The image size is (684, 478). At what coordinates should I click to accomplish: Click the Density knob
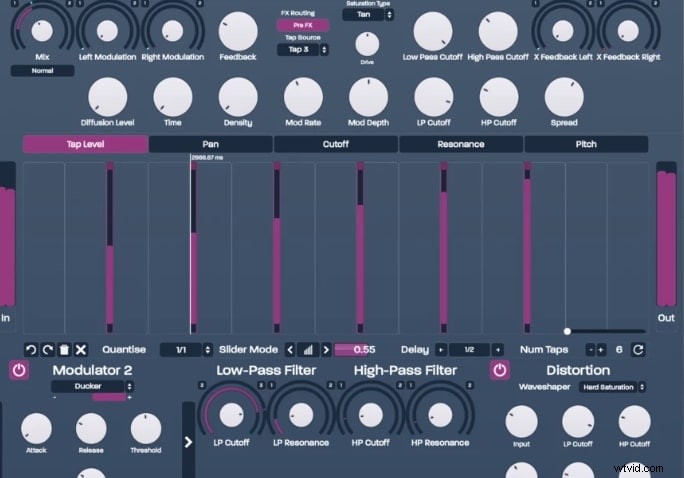coord(238,97)
